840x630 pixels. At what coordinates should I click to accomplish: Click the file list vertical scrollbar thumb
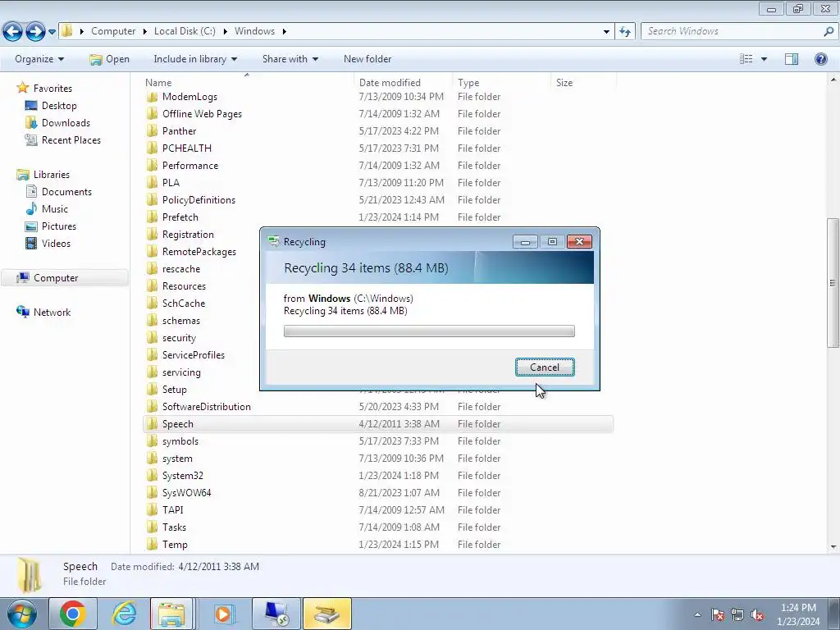click(x=833, y=283)
